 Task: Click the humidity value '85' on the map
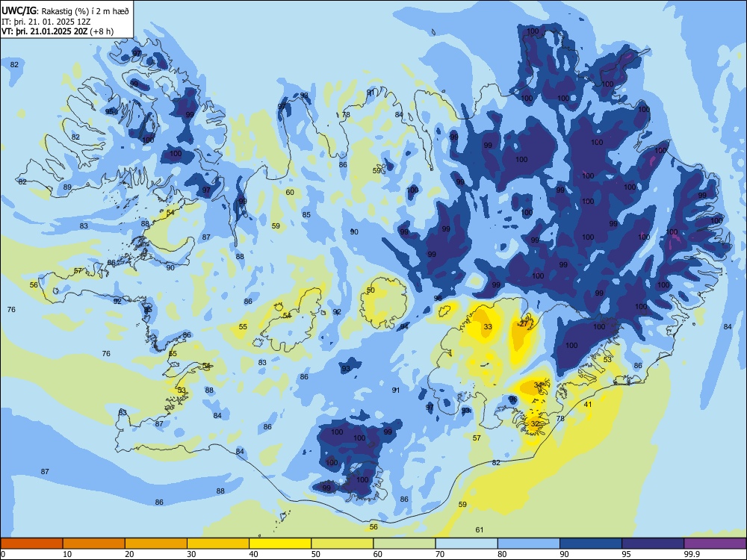tap(306, 215)
